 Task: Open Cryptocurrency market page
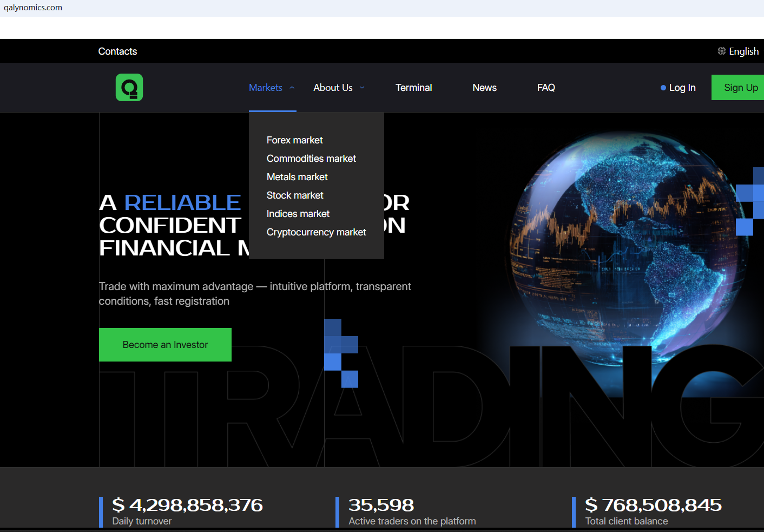[x=317, y=232]
